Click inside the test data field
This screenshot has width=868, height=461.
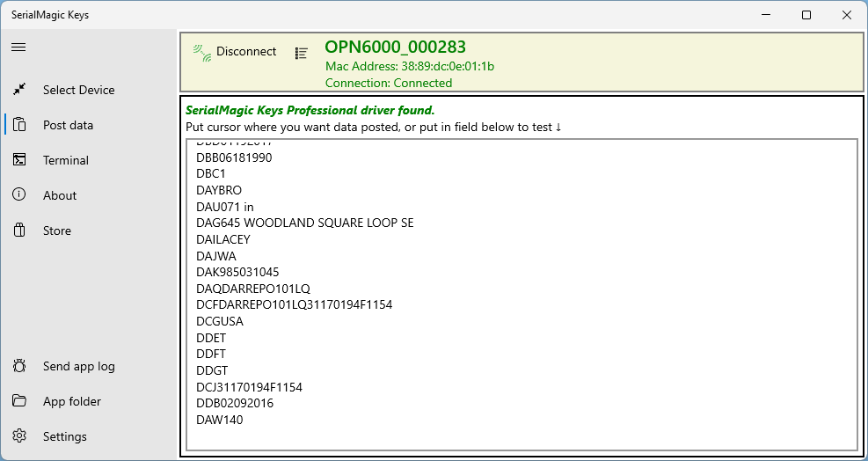pos(522,295)
